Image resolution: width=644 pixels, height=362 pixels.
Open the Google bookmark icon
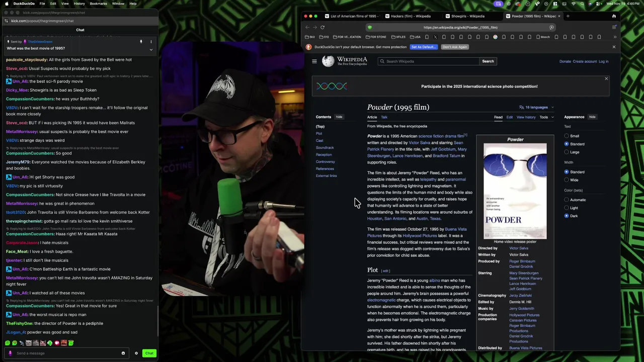[x=495, y=37]
